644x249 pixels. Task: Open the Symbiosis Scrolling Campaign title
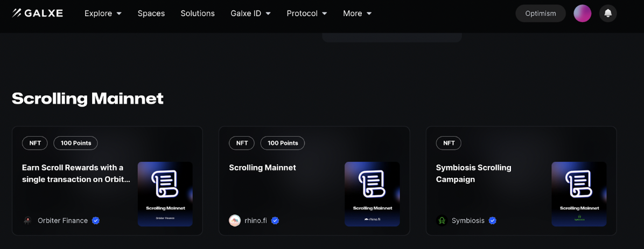473,174
